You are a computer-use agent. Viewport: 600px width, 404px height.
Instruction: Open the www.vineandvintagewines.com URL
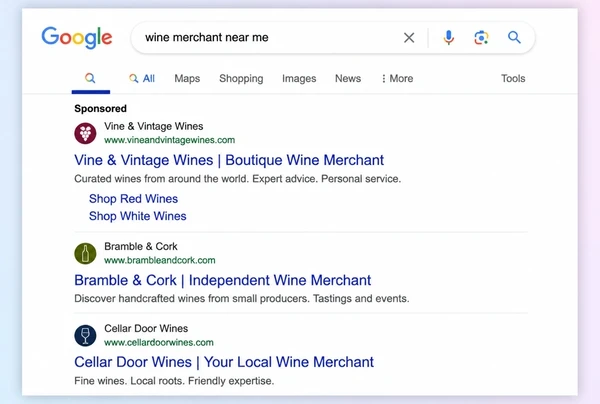170,140
